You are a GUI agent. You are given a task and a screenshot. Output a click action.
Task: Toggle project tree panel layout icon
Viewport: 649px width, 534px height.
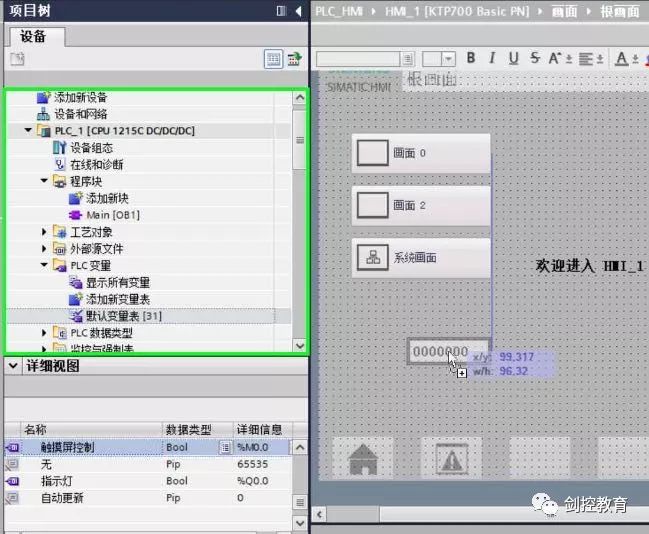(281, 11)
